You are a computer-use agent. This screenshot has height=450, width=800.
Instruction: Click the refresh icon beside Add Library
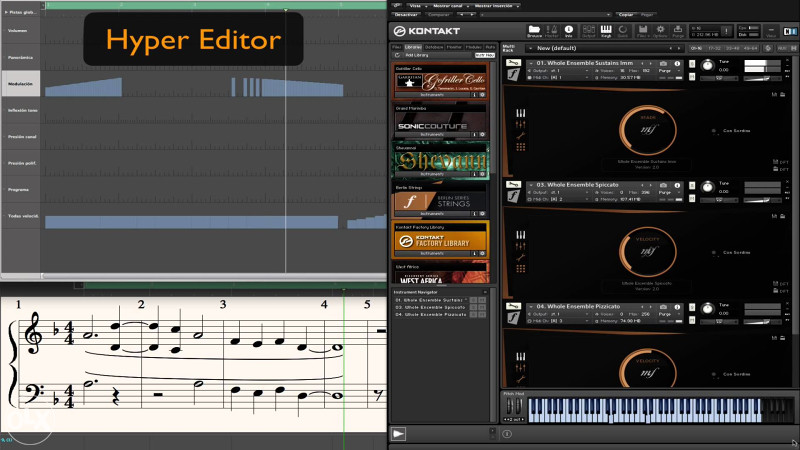(x=397, y=55)
